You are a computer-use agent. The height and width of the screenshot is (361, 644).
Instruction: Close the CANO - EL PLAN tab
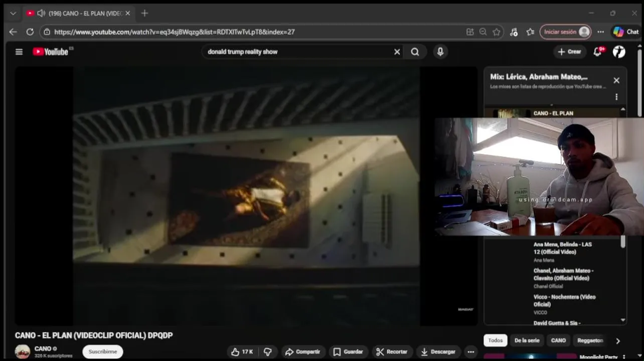point(127,13)
